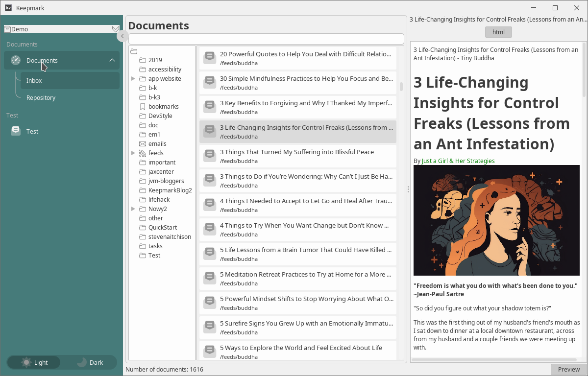Click the Test section message icon

[16, 131]
